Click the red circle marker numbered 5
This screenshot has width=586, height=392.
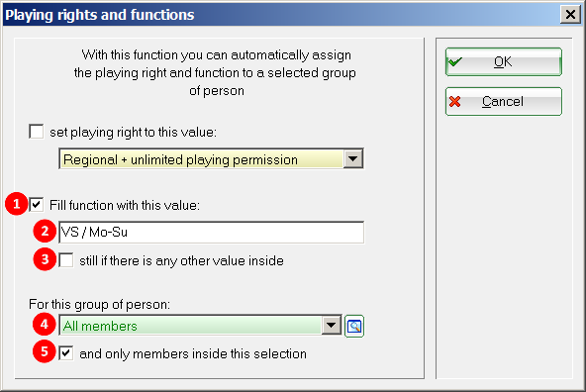click(45, 351)
